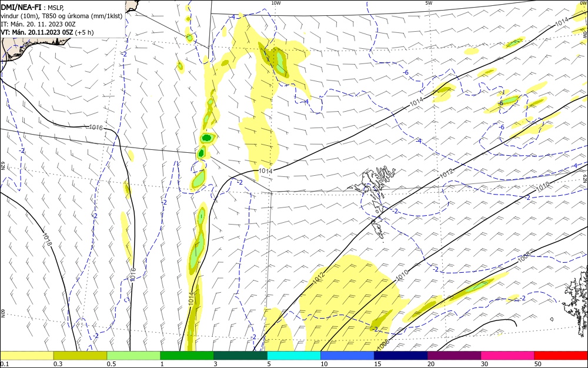This screenshot has width=588, height=368.
Task: Click the legend value "10"
Action: [x=324, y=364]
